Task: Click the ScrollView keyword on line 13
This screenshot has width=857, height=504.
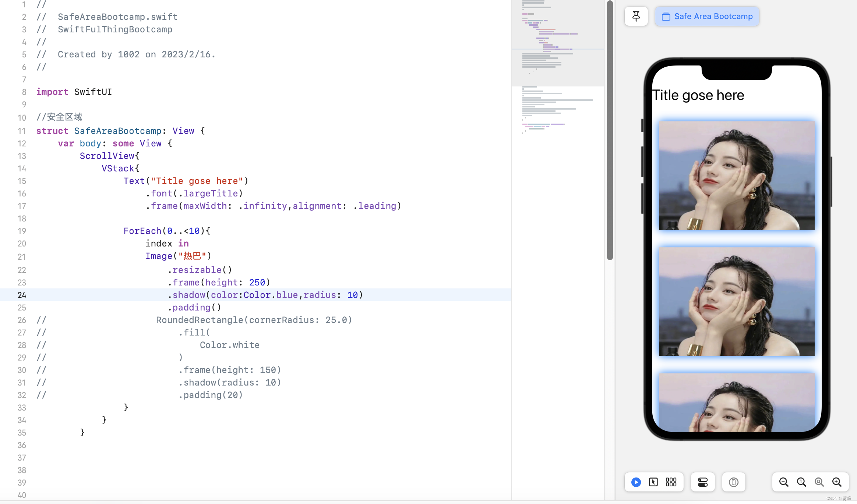Action: coord(107,156)
